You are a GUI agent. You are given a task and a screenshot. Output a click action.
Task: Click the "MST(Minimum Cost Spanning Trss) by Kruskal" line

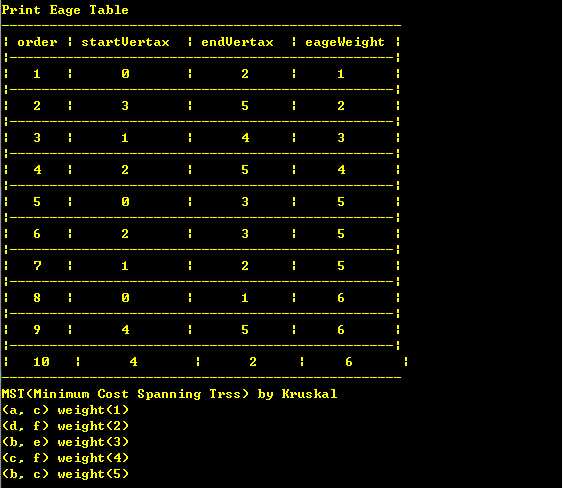[x=169, y=394]
